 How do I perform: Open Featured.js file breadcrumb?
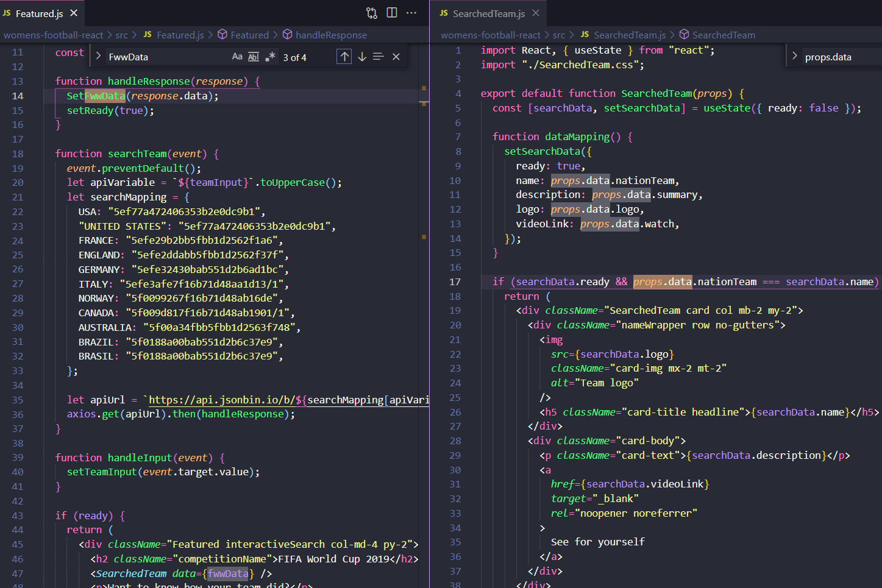(174, 35)
